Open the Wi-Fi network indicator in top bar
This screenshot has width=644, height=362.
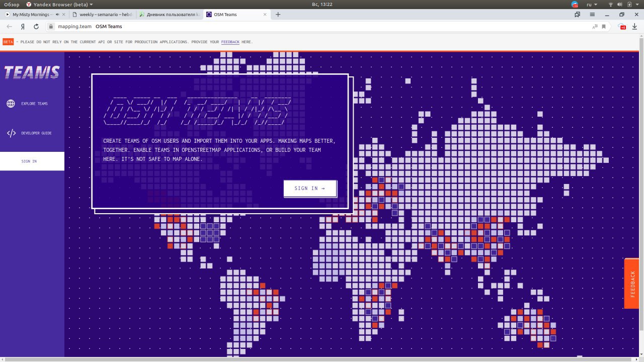pos(611,5)
